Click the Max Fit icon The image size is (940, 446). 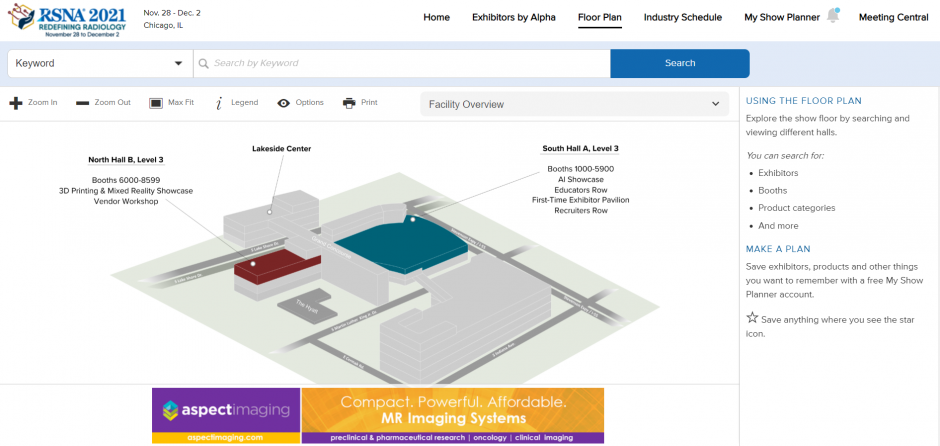pyautogui.click(x=156, y=103)
